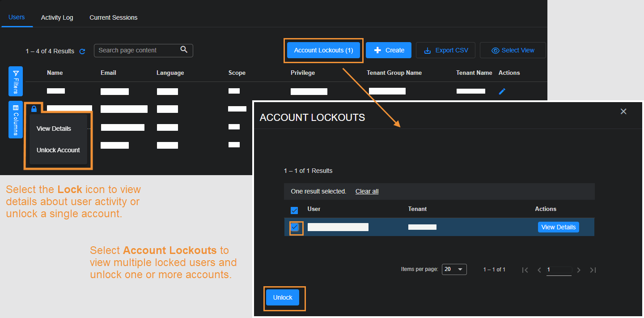Click the pencil edit icon in Actions
The width and height of the screenshot is (644, 318).
click(502, 91)
